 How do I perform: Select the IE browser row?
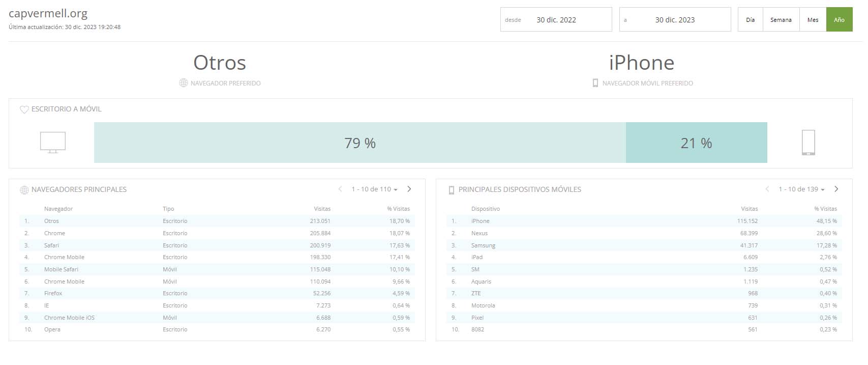coord(217,305)
